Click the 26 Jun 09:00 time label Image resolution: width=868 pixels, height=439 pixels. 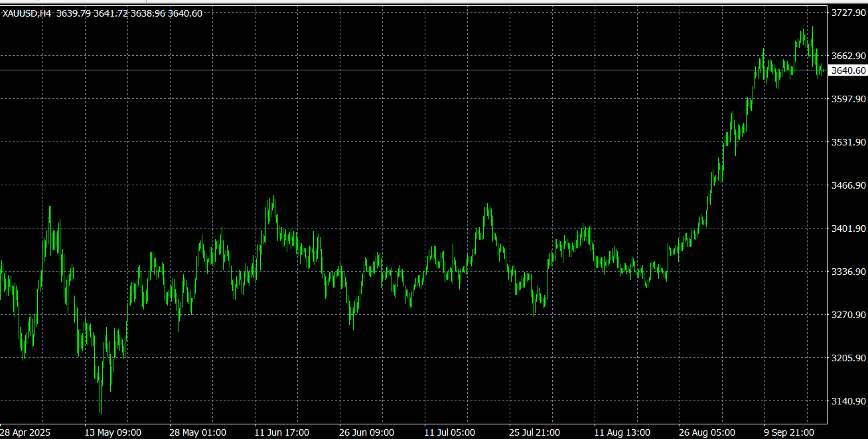(x=368, y=432)
